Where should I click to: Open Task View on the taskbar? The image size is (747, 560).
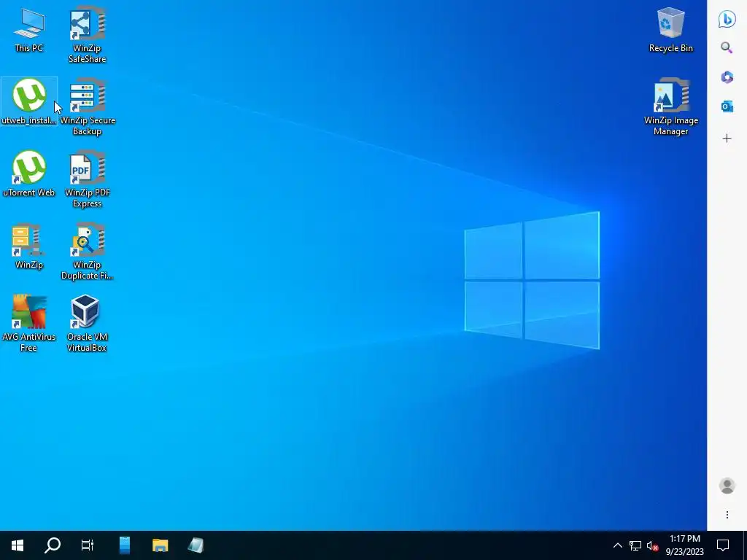tap(88, 545)
